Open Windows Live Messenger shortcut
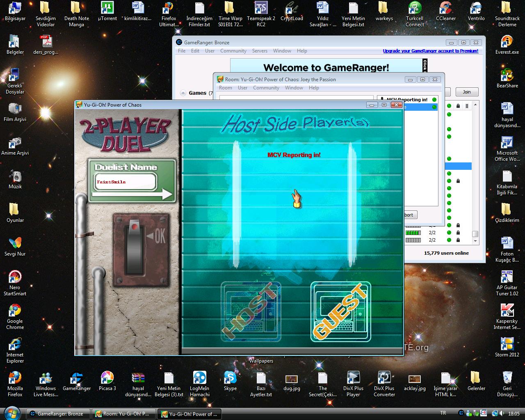The width and height of the screenshot is (525, 420). tap(46, 384)
